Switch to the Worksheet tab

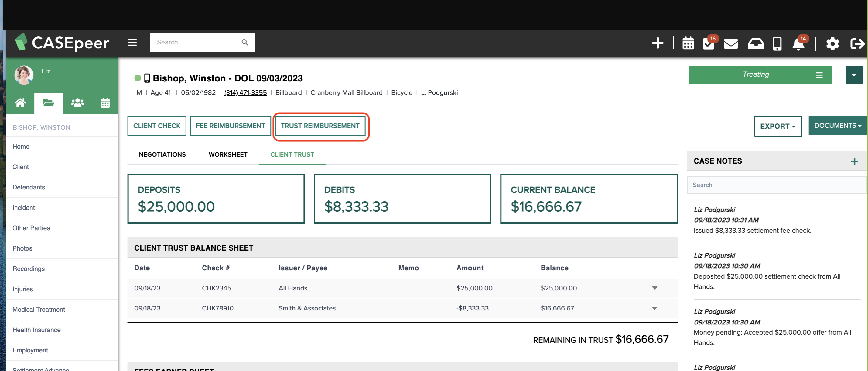point(228,154)
